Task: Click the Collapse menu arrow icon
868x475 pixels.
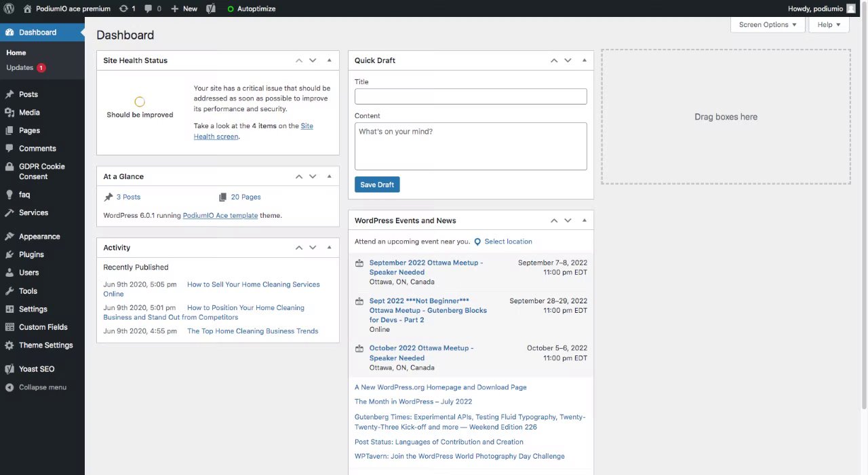Action: [9, 387]
